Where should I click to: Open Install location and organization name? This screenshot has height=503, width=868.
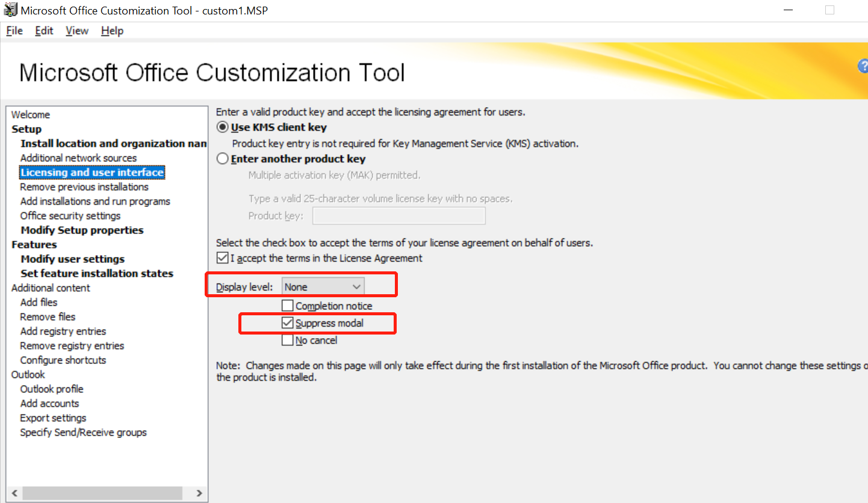tap(114, 144)
